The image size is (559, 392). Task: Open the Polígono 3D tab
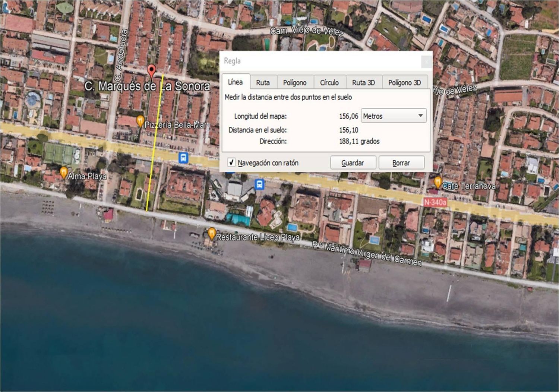click(x=404, y=83)
